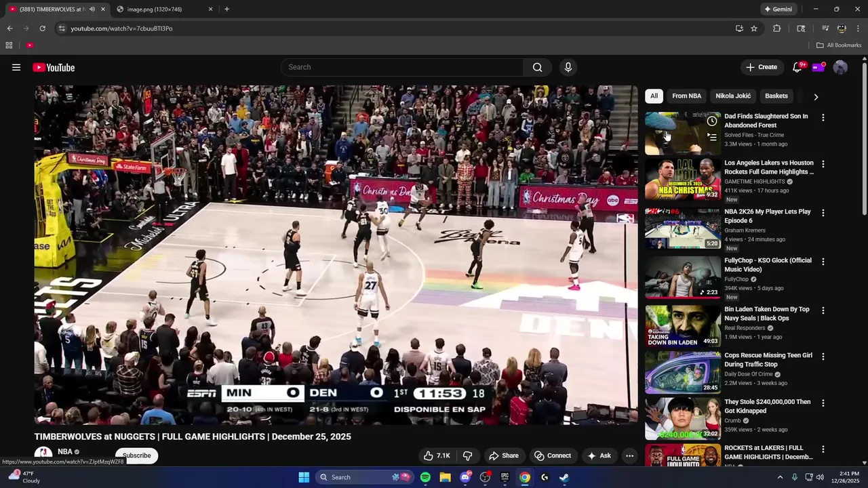This screenshot has width=868, height=488.
Task: Open options for Lakers vs Rockets video
Action: [x=823, y=164]
